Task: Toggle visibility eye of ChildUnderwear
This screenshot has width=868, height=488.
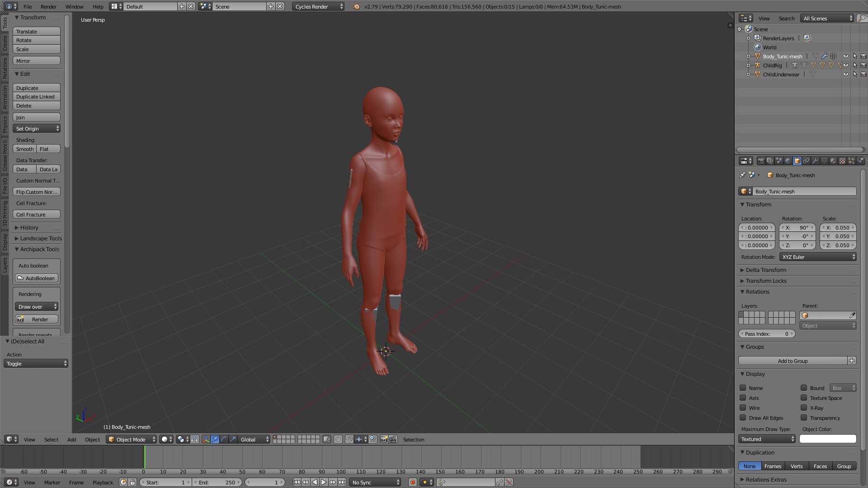Action: point(846,75)
